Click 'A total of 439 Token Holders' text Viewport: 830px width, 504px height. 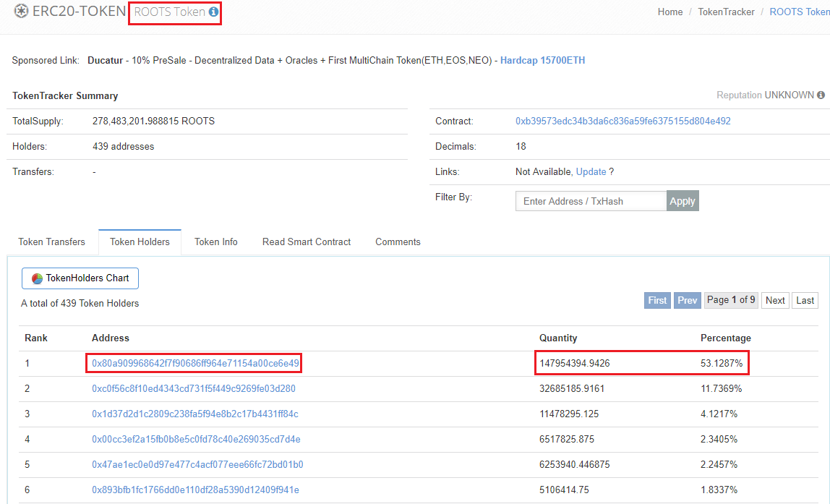click(x=80, y=304)
